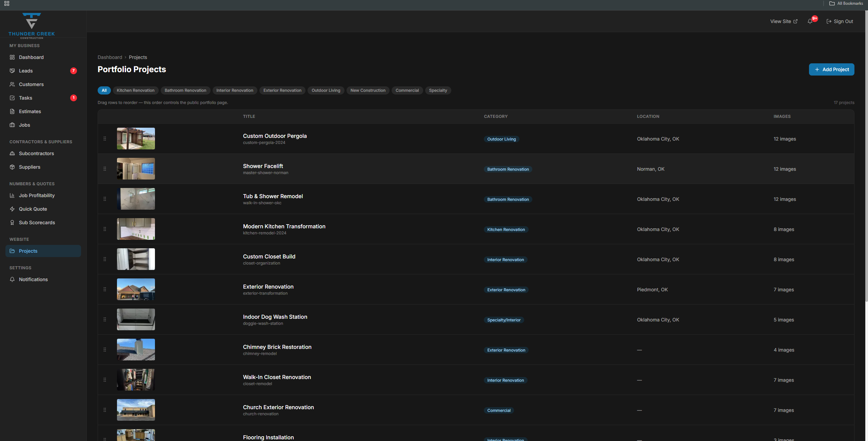Open the Subcontractors section

[x=36, y=153]
